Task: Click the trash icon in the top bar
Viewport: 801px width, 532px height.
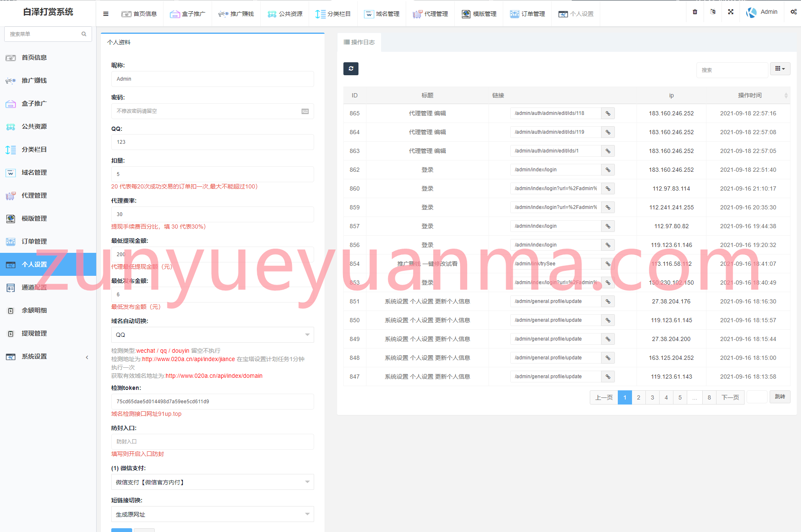Action: pyautogui.click(x=695, y=12)
